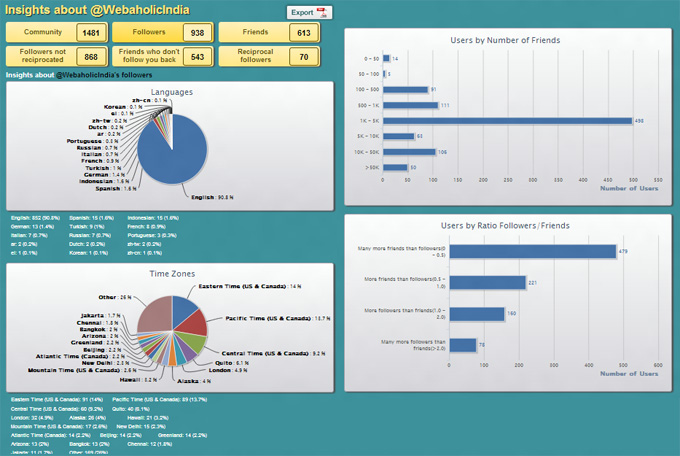
Task: Click More friends than followers bar
Action: click(488, 282)
